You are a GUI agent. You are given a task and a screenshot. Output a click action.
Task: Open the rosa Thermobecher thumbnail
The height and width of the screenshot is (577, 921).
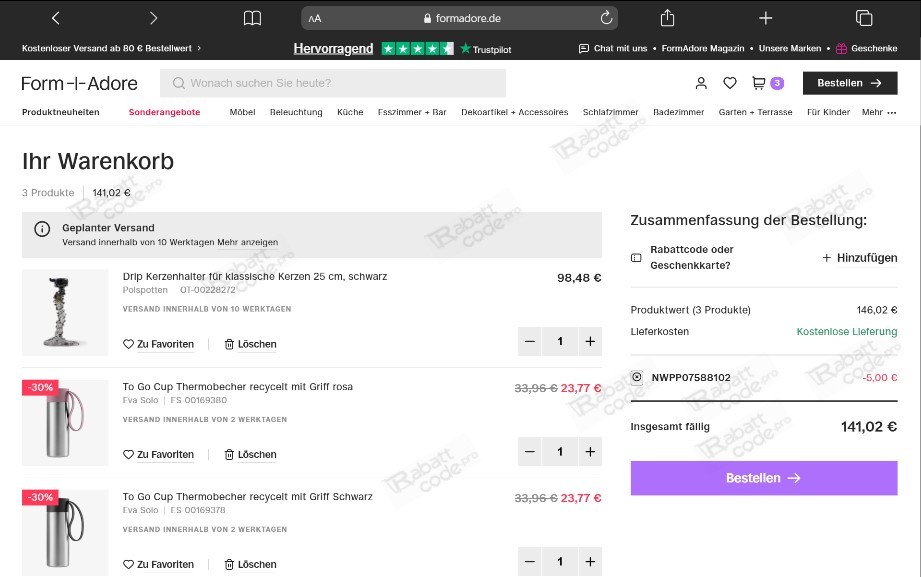click(x=65, y=422)
